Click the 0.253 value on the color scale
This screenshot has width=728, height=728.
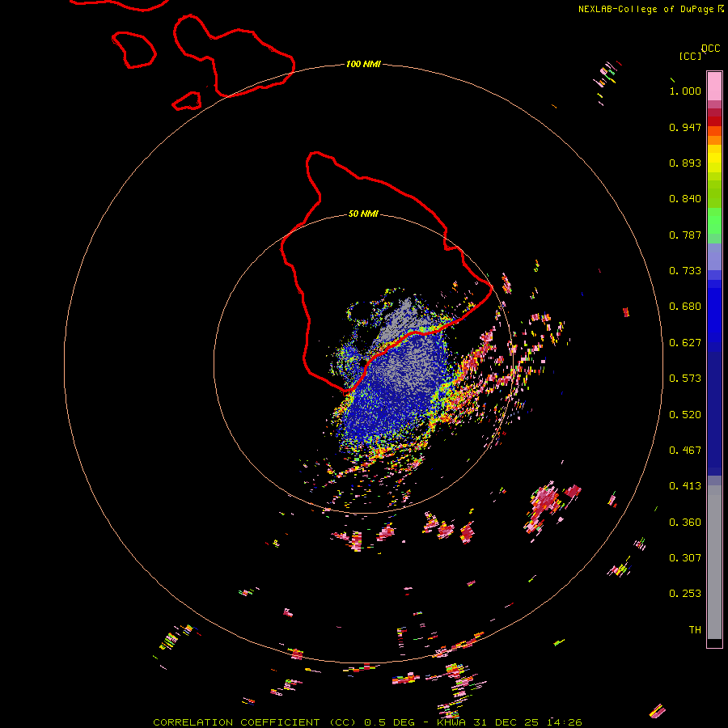tap(685, 594)
